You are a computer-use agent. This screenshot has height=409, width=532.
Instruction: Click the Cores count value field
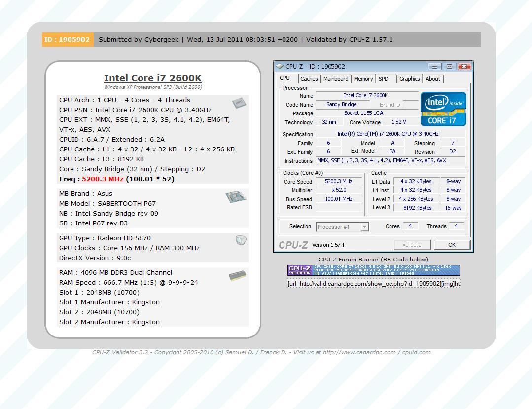(x=411, y=226)
